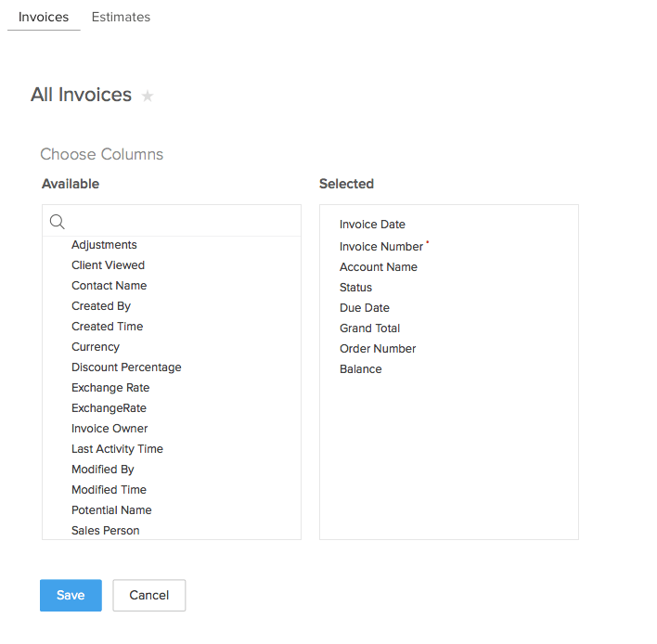Viewport: 657px width, 644px height.
Task: Select the Created Time column option
Action: 107,327
